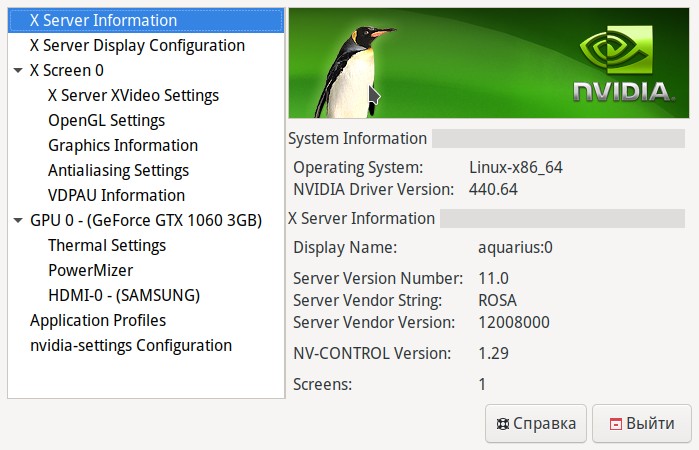Click the Справка help button
This screenshot has height=450, width=699.
point(535,423)
